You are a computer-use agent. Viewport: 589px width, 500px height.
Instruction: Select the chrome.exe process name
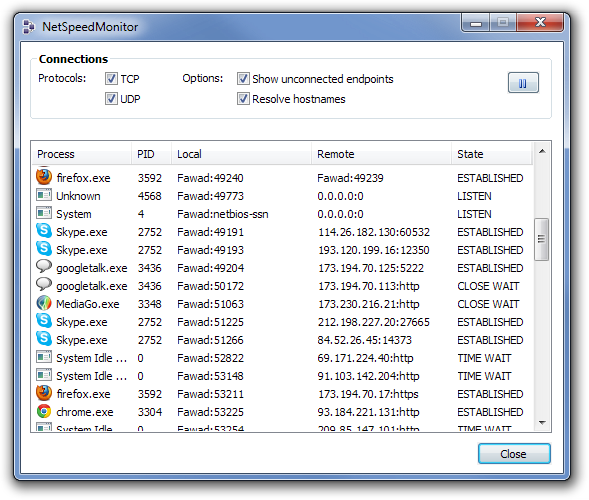85,412
